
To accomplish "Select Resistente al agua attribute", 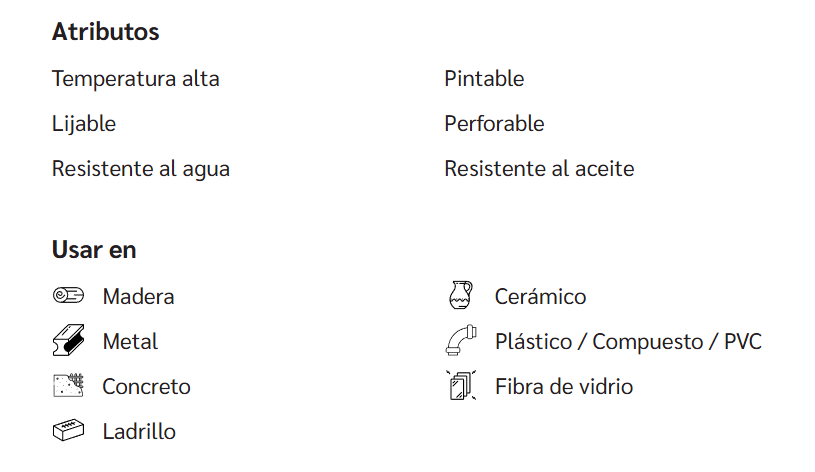I will click(141, 169).
